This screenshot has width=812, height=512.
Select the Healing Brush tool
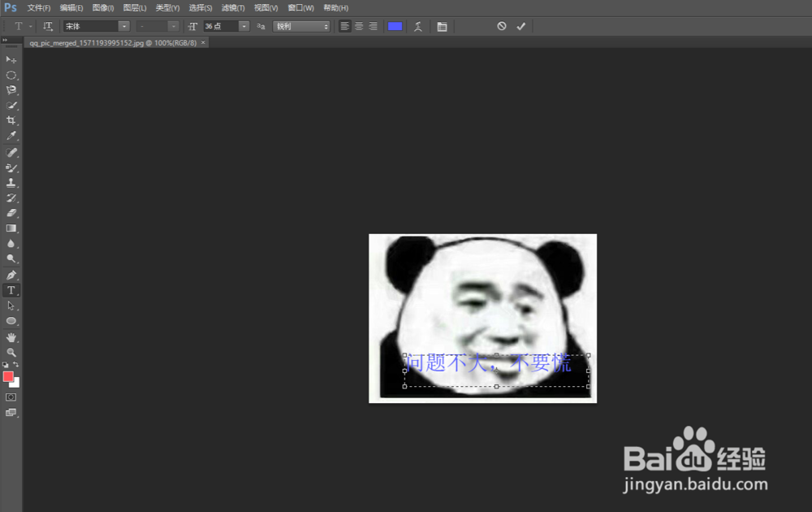coord(11,152)
